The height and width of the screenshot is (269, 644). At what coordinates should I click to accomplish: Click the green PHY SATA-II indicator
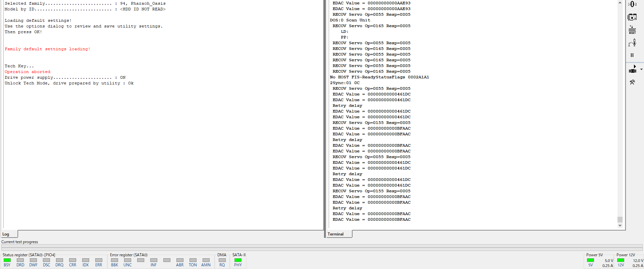click(238, 260)
